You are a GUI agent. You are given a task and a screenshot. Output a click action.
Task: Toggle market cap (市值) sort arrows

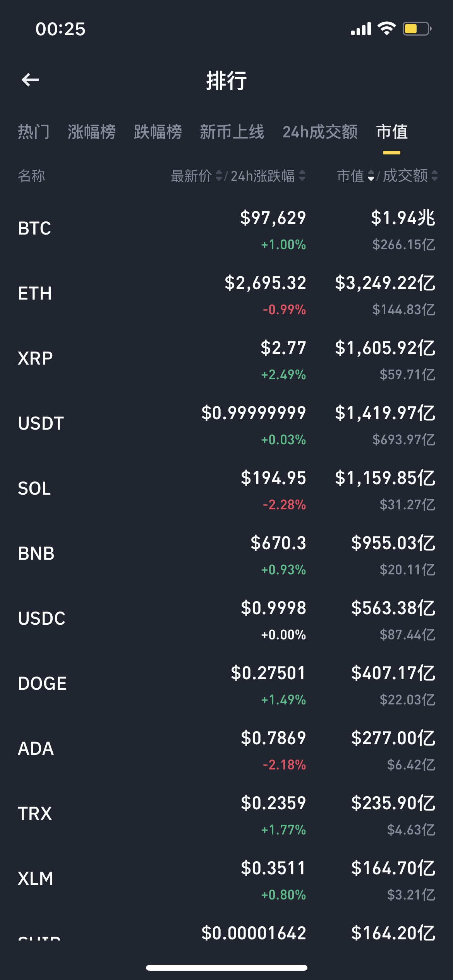(371, 176)
